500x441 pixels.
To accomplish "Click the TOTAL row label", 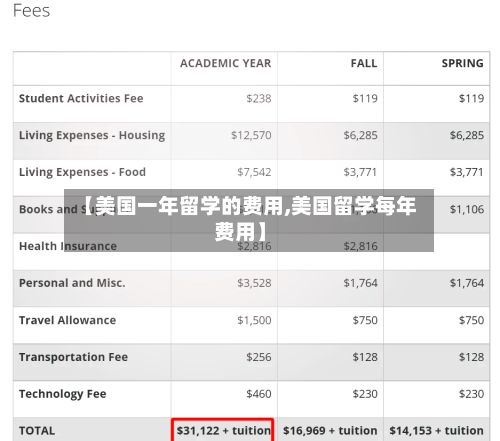I will pyautogui.click(x=37, y=431).
